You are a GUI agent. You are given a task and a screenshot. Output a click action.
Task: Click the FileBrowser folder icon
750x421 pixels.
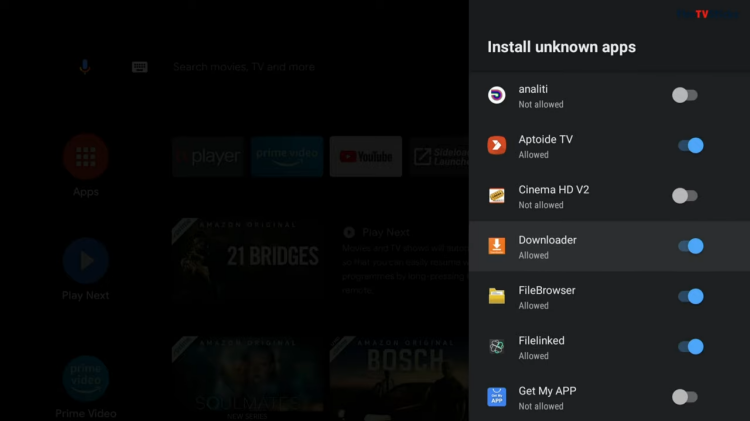coord(496,296)
